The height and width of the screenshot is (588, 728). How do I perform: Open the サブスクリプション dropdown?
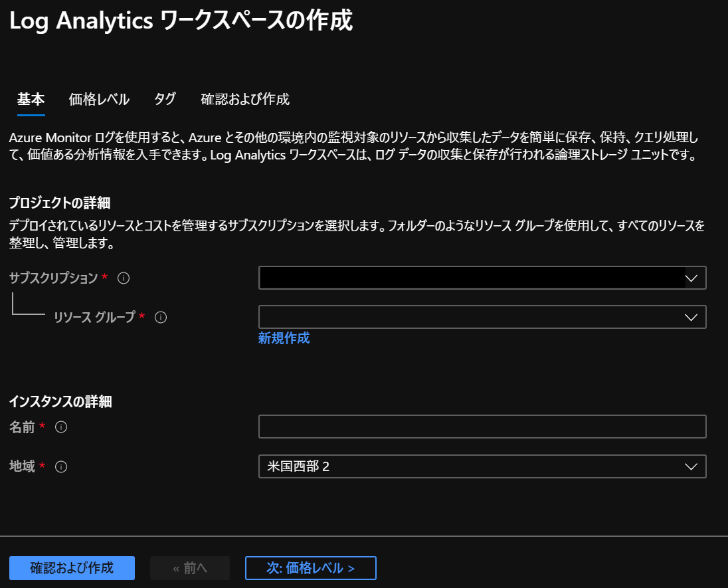(482, 278)
